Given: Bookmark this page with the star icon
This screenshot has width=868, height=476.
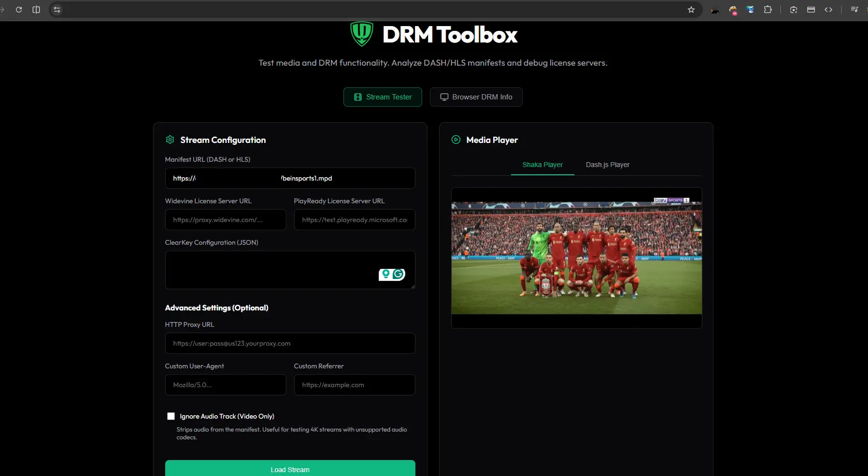Looking at the screenshot, I should [x=691, y=10].
